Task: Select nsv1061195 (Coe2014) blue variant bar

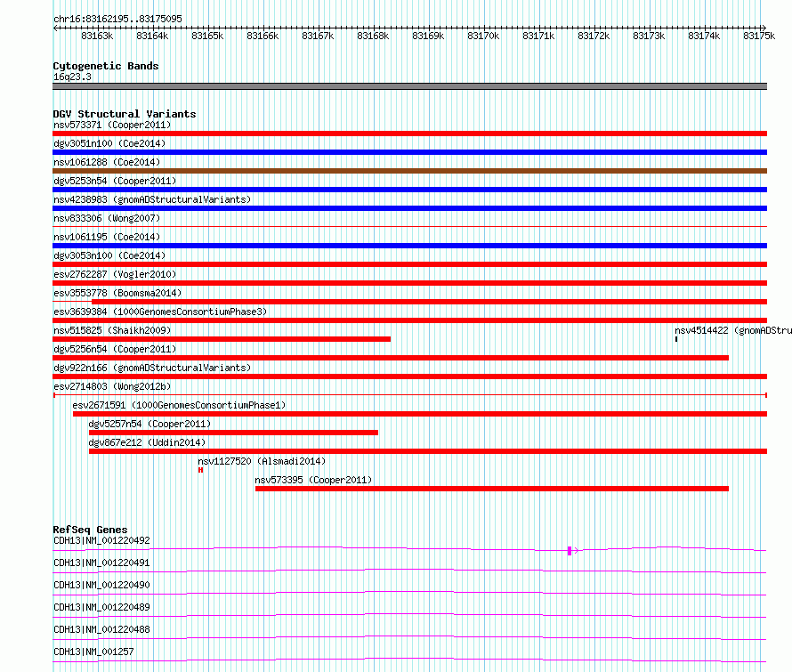Action: [409, 246]
